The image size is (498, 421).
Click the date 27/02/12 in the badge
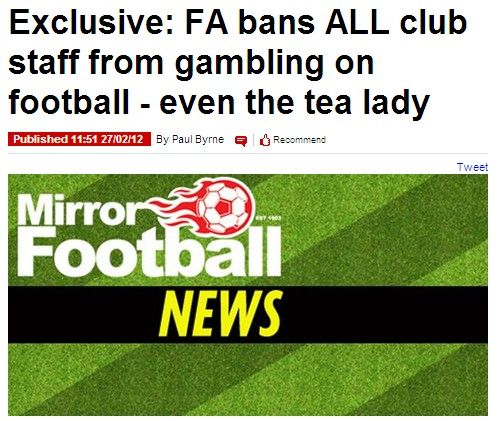(122, 139)
